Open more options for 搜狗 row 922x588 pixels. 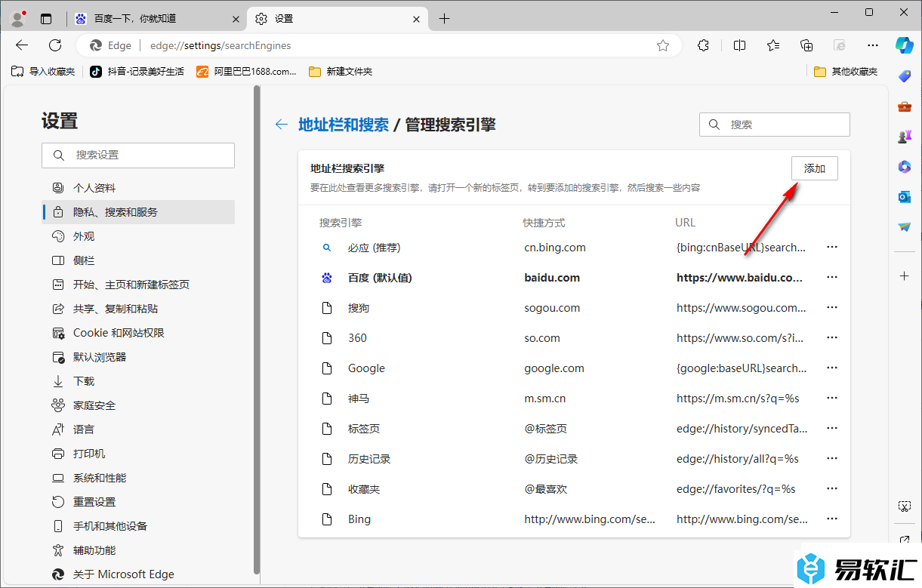[832, 307]
